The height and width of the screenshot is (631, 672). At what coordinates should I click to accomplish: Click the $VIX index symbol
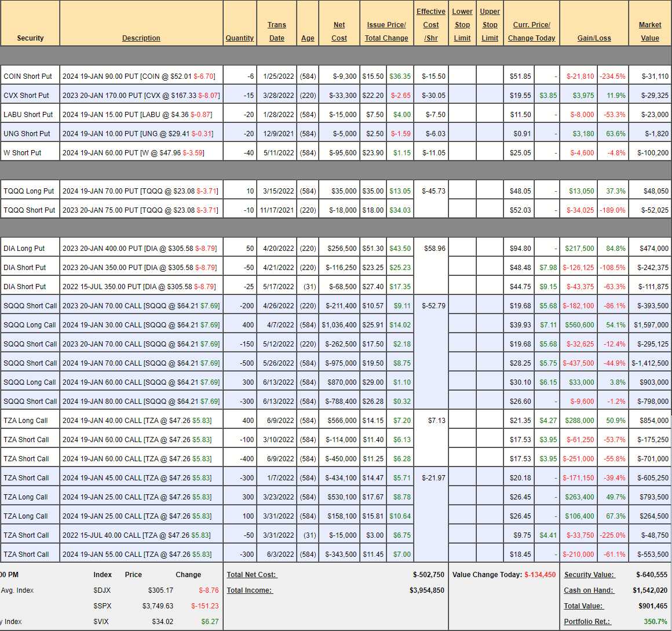[x=101, y=622]
